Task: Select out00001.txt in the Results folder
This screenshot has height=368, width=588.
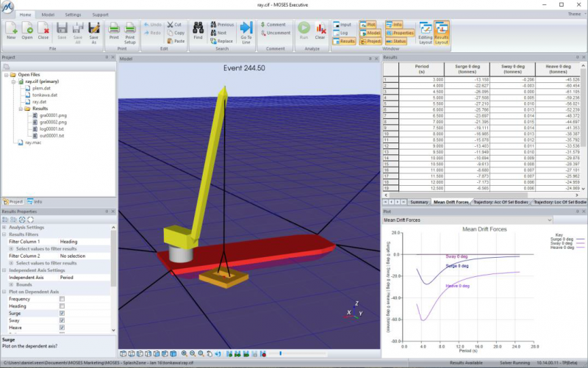Action: click(x=51, y=136)
